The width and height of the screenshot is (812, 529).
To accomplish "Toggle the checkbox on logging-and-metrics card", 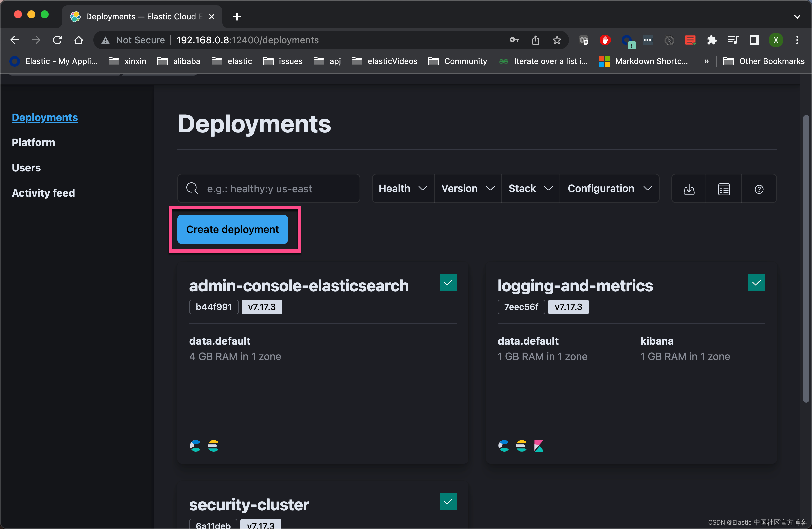I will coord(756,282).
